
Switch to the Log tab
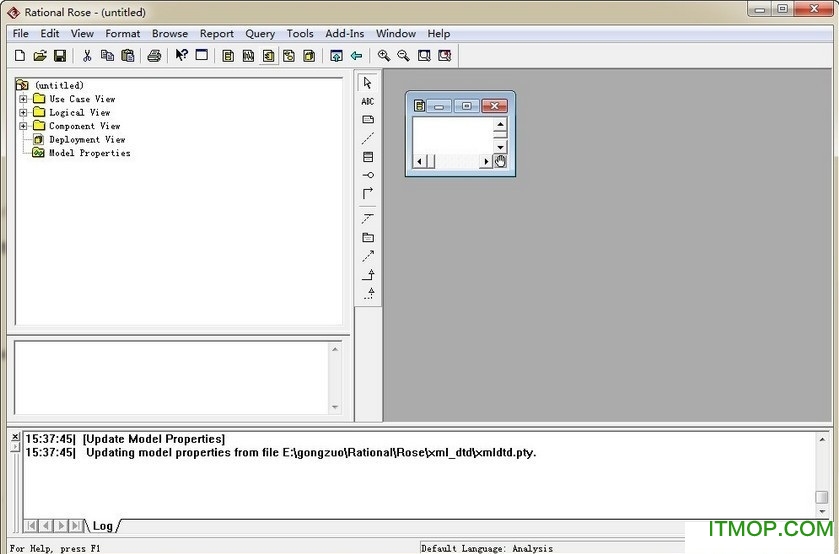pos(102,526)
